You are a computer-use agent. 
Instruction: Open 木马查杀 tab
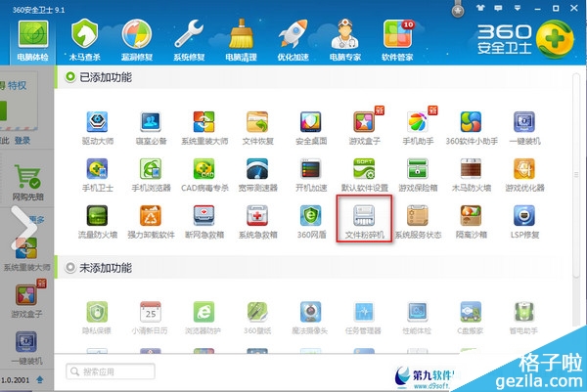point(84,41)
